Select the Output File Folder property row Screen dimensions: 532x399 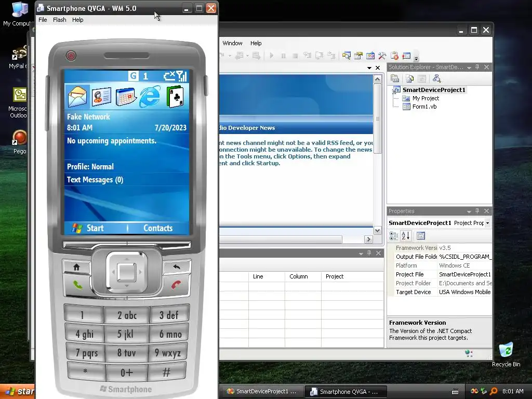[x=443, y=257]
